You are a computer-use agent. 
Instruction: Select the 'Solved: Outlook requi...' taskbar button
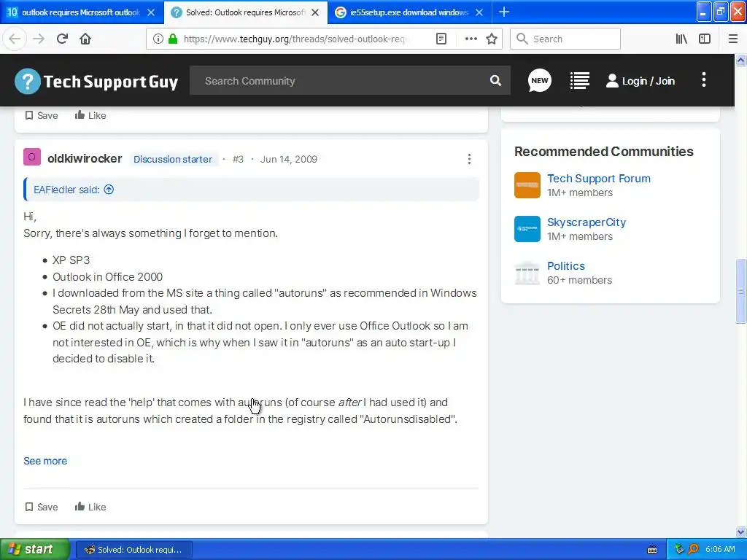tap(134, 550)
